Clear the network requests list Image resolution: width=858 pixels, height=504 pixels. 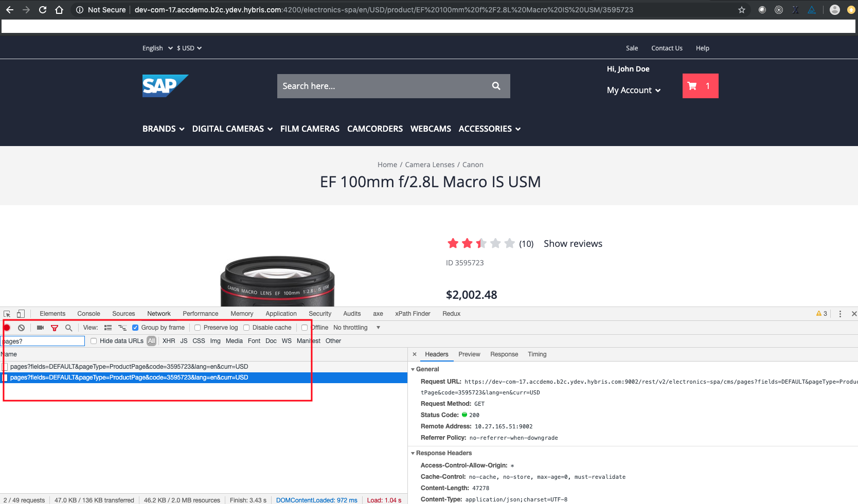[21, 328]
